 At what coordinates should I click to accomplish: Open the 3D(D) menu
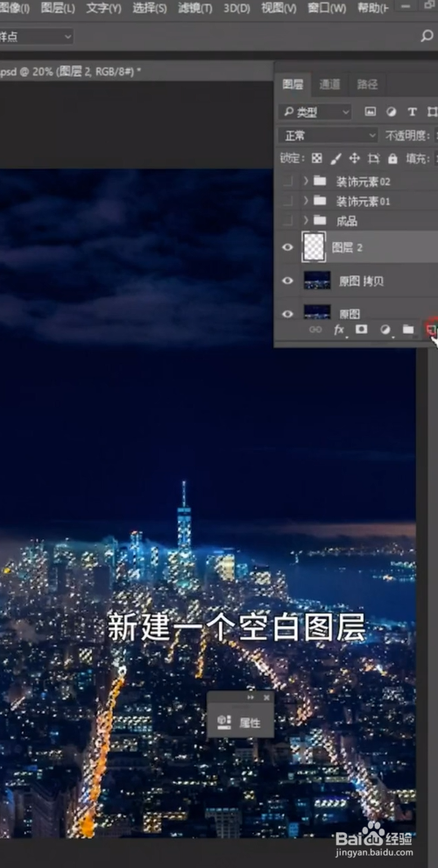(x=237, y=8)
